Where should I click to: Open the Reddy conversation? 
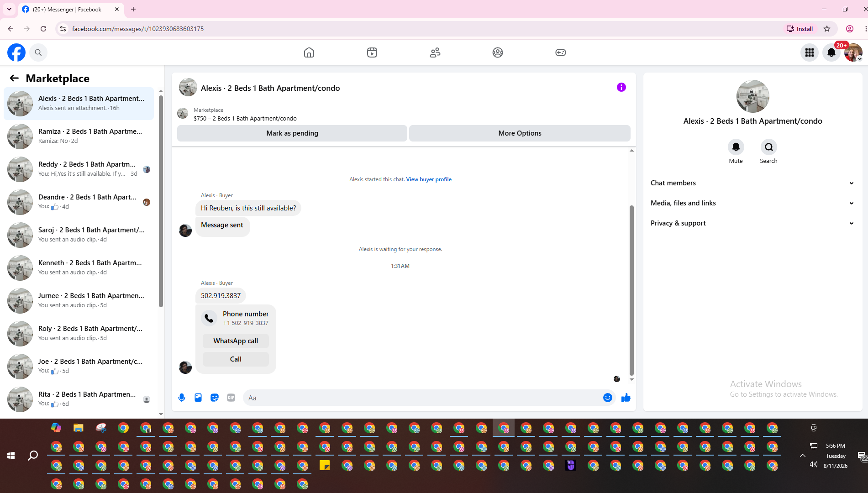click(79, 169)
